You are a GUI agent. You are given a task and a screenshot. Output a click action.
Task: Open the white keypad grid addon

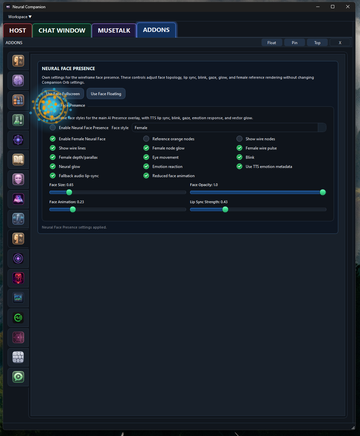coord(18,357)
